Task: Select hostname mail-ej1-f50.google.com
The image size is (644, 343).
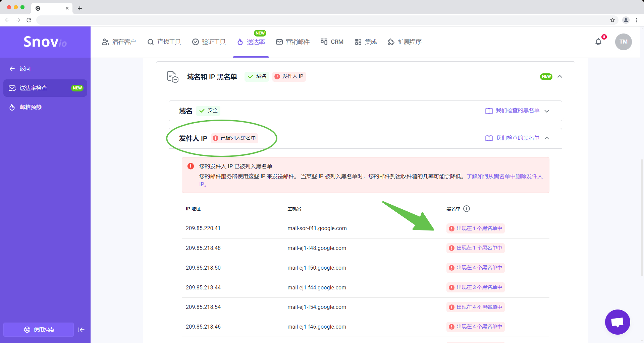Action: coord(317,268)
